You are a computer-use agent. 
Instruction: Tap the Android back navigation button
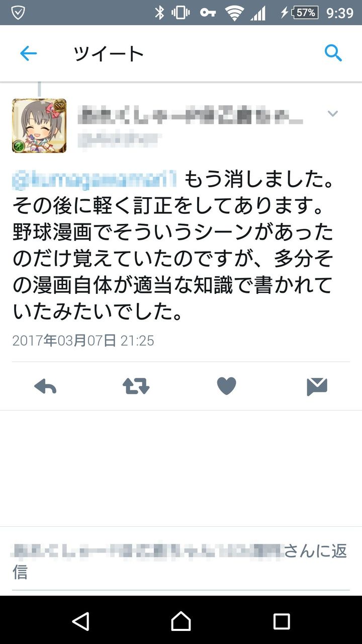coord(80,621)
